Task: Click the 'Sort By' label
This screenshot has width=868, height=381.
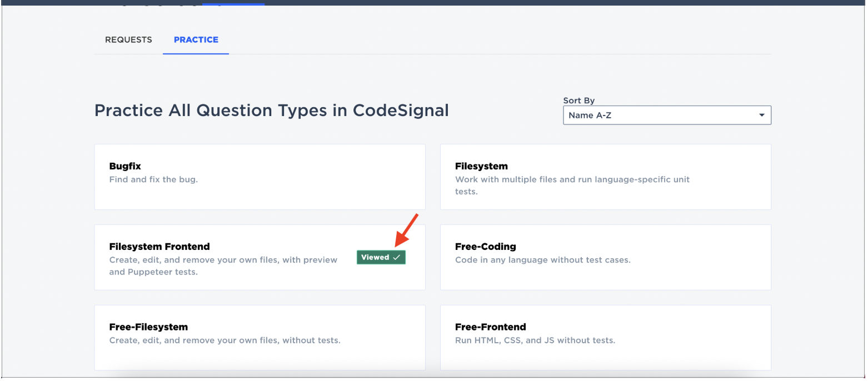Action: point(578,101)
